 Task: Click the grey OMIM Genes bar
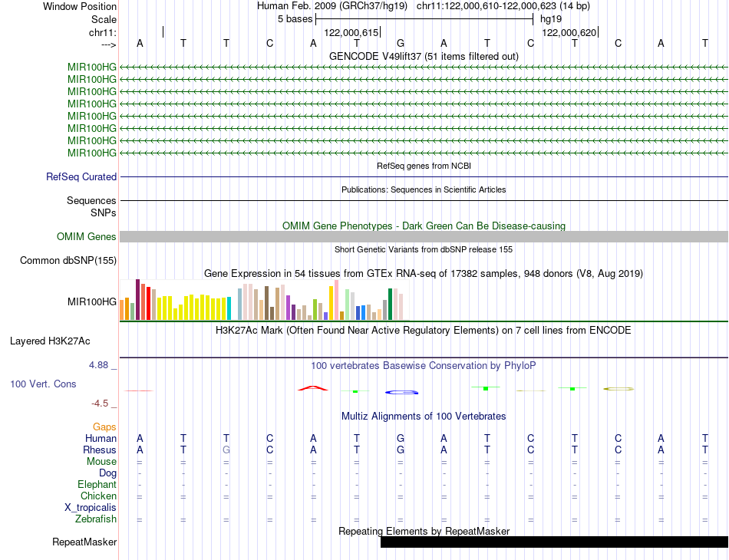click(x=424, y=236)
